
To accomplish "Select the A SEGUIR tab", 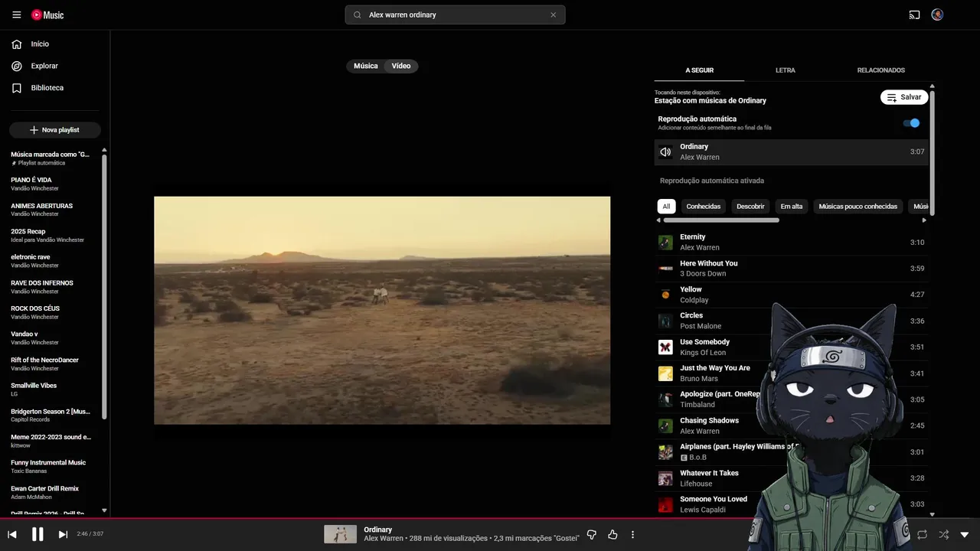I will (x=699, y=70).
